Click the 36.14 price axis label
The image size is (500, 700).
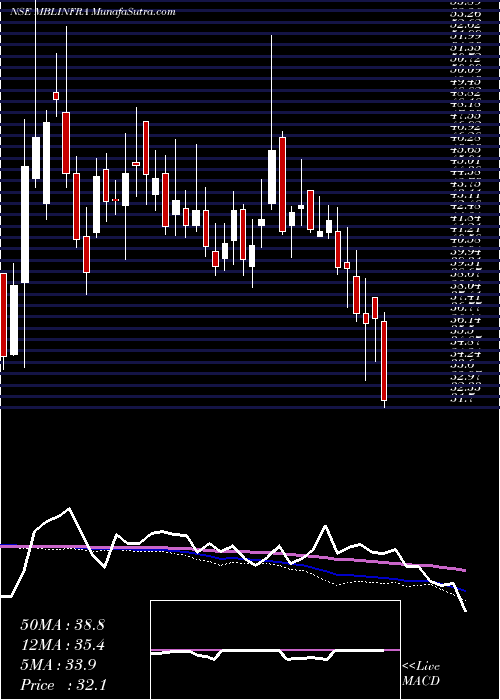tap(467, 320)
